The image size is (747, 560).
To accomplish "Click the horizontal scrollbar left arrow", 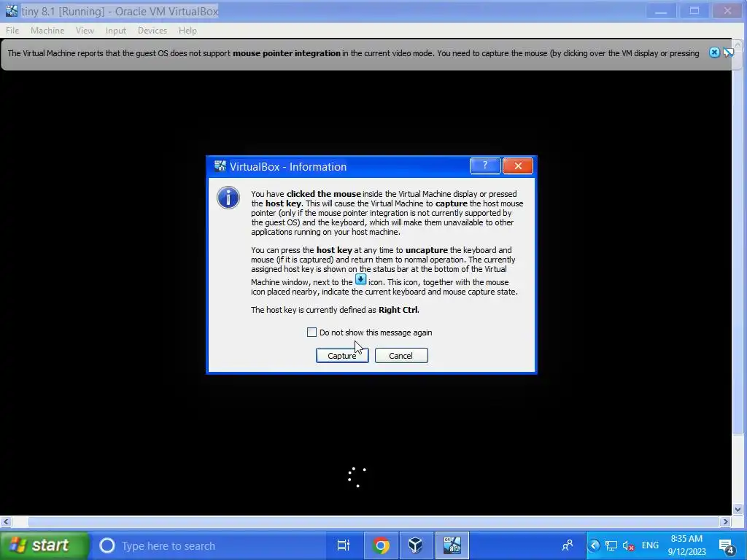I will (x=6, y=521).
